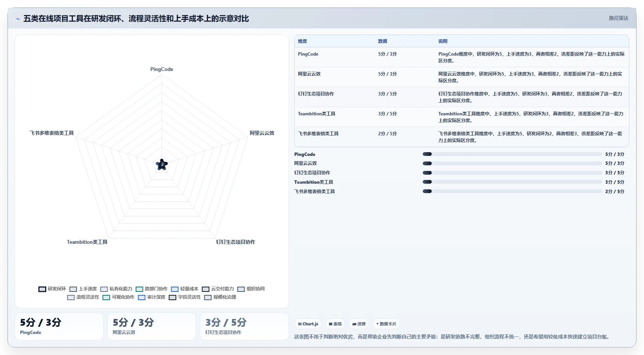Toggle the 轻量成本 legend dataset

click(185, 289)
